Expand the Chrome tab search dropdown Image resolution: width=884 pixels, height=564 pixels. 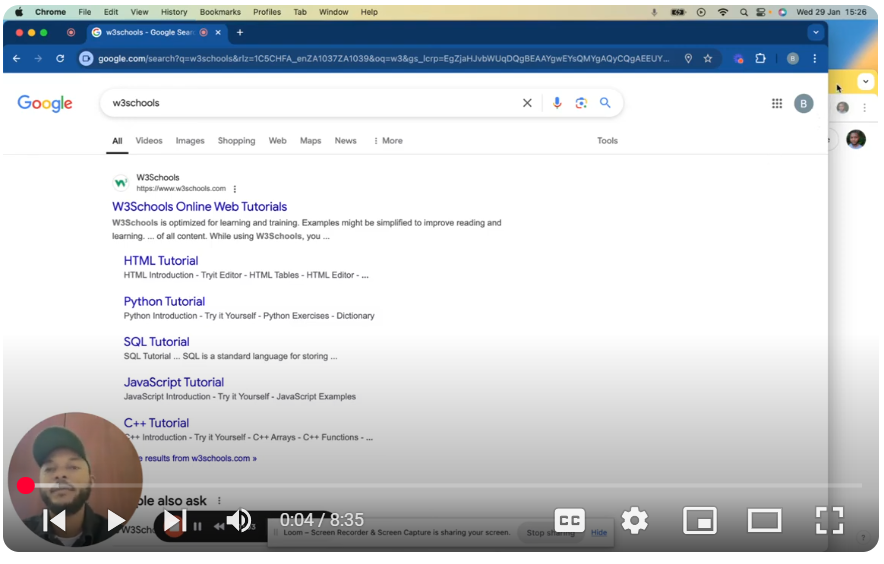tap(816, 33)
